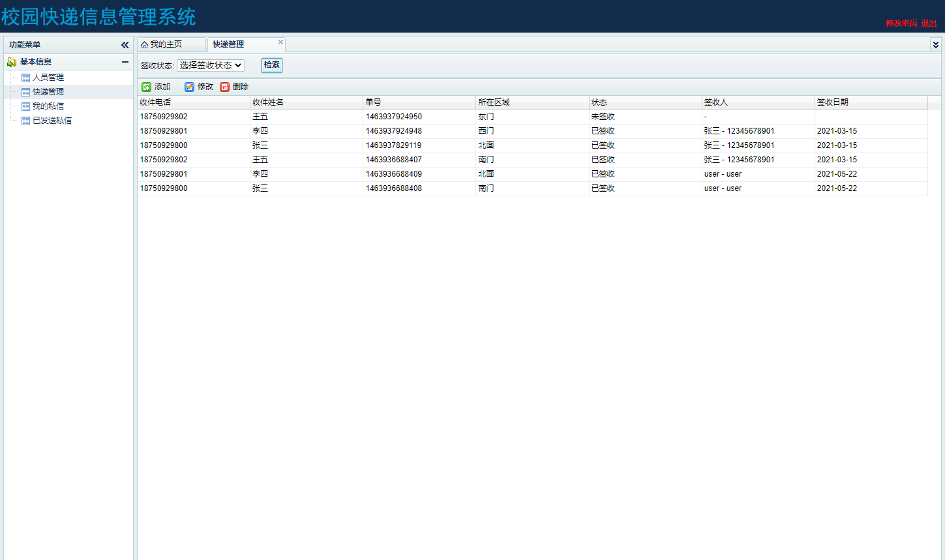Open the 签收状态 dropdown
The height and width of the screenshot is (560, 945).
211,65
